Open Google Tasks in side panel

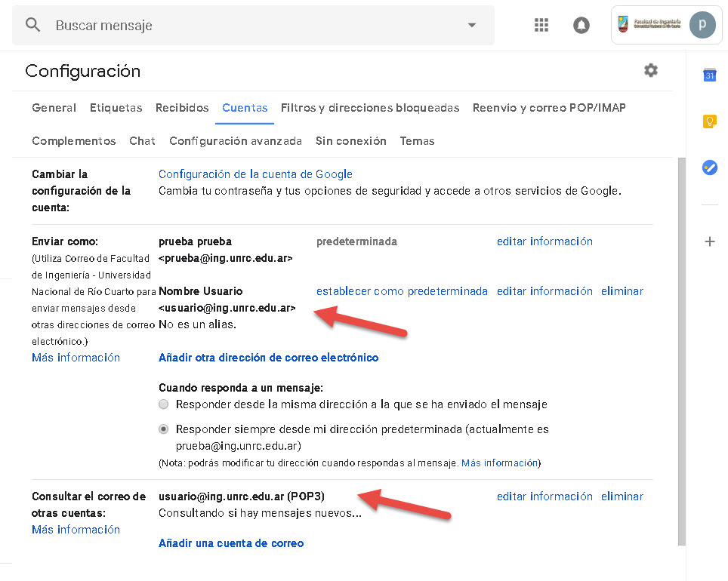tap(709, 168)
